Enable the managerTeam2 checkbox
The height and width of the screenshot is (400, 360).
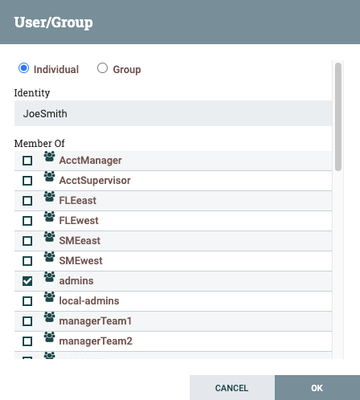coord(27,341)
